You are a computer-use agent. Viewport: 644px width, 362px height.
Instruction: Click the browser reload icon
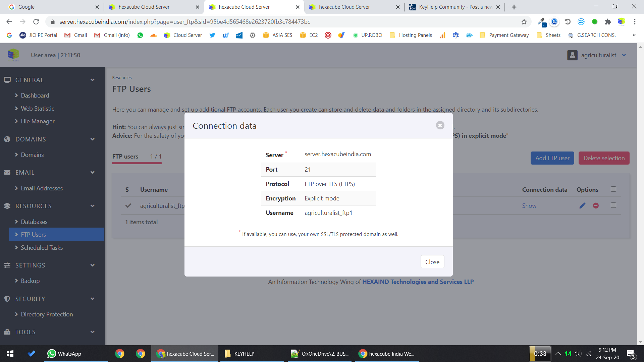pyautogui.click(x=36, y=22)
